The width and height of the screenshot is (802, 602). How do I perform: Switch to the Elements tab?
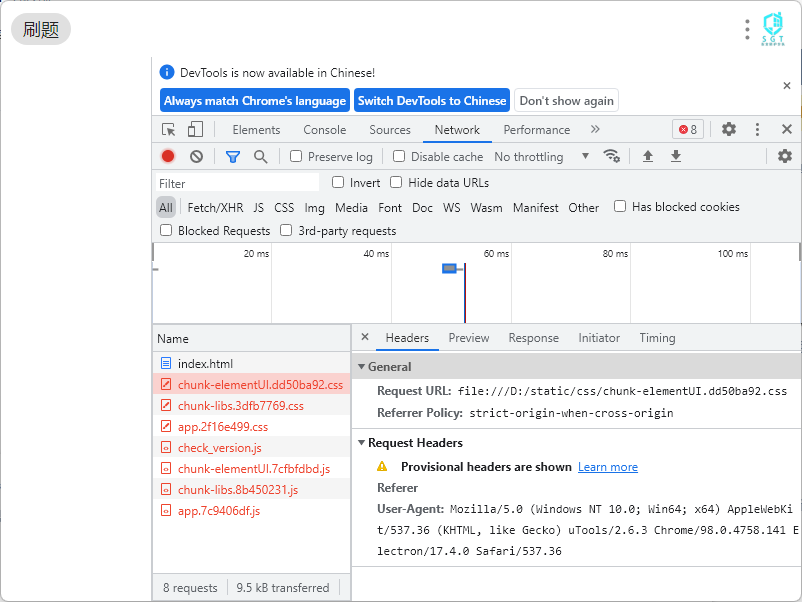pos(256,130)
